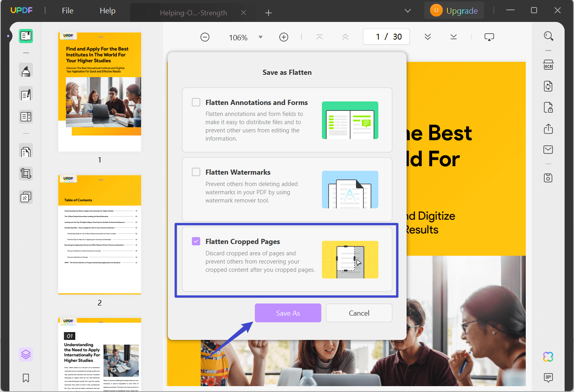The height and width of the screenshot is (392, 574).
Task: Open the Crop Pages tool
Action: [26, 173]
